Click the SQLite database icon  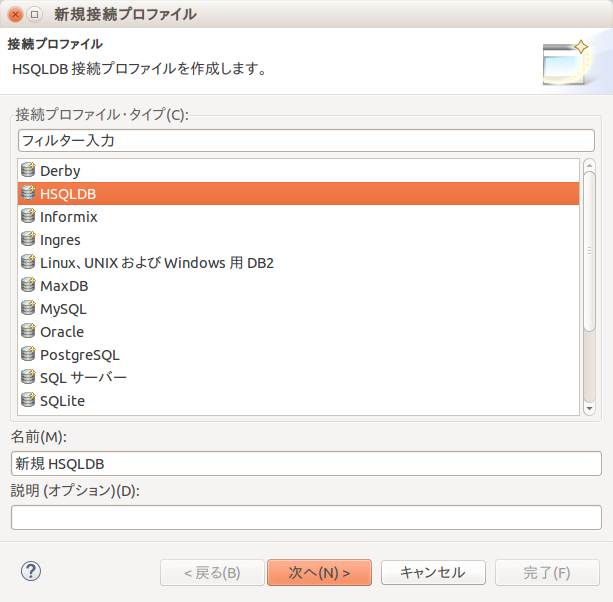pyautogui.click(x=28, y=401)
